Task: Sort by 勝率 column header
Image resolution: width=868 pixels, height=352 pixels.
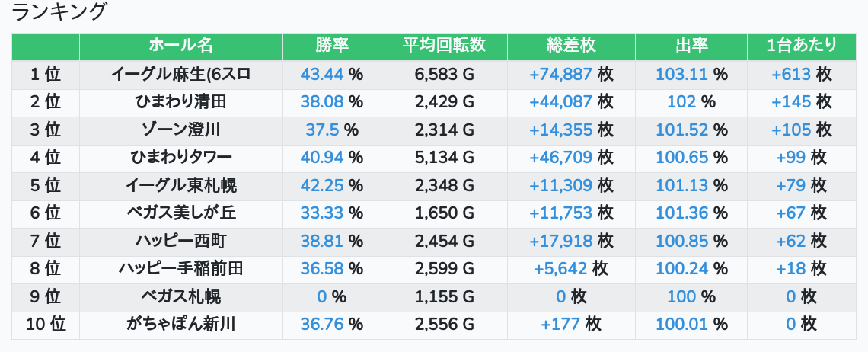Action: (x=331, y=46)
